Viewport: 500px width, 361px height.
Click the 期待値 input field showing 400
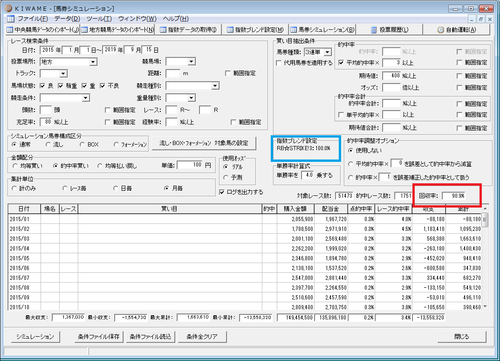pos(392,76)
